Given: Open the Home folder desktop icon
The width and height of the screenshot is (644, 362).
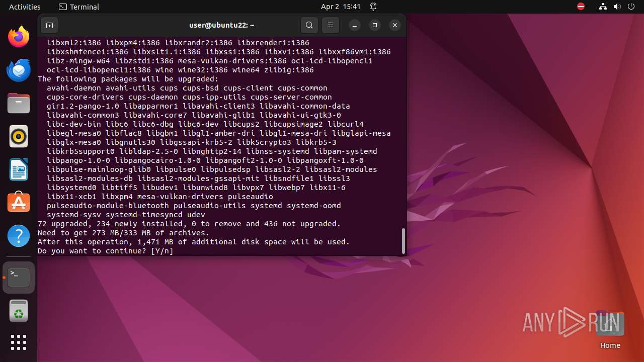Looking at the screenshot, I should pyautogui.click(x=610, y=330).
